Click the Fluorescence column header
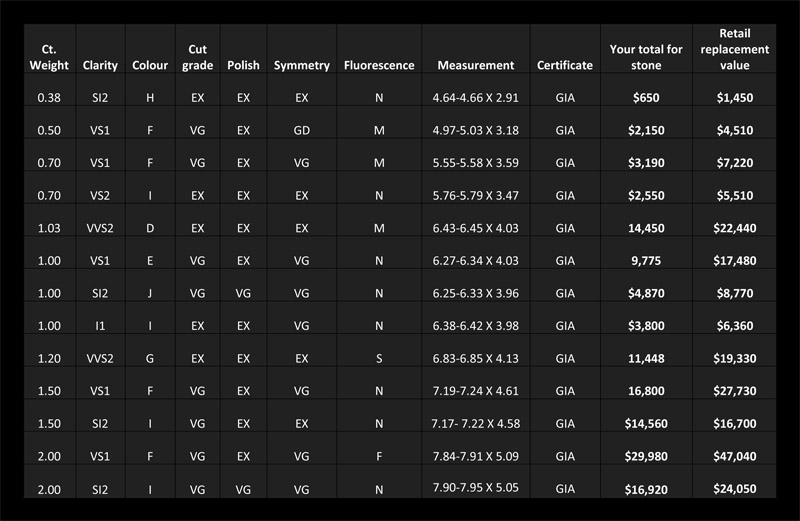The image size is (800, 521). [379, 65]
